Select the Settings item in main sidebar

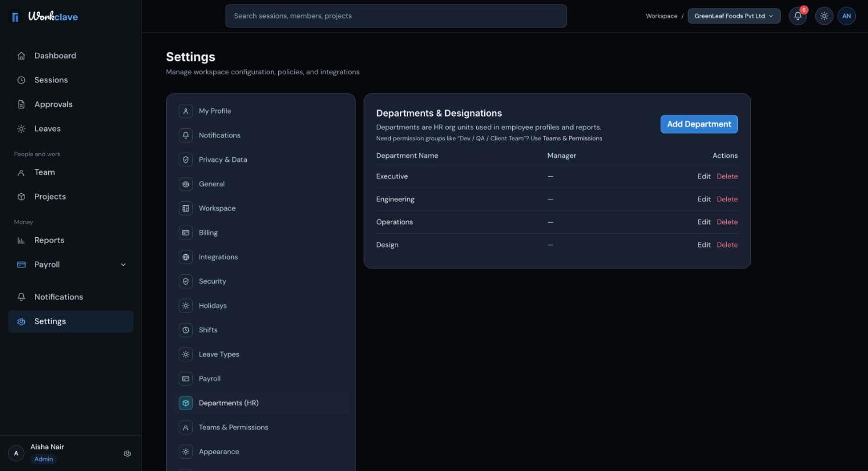[x=71, y=321]
